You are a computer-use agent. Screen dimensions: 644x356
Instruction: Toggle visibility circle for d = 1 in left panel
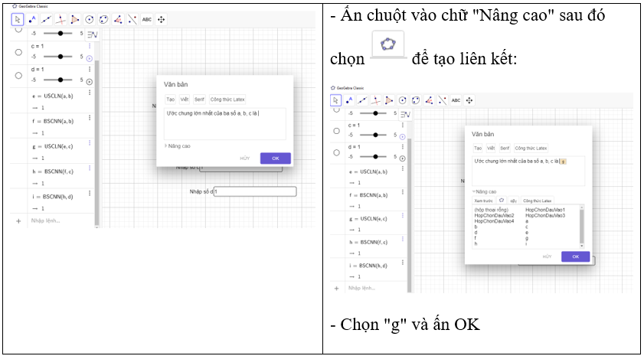pos(18,75)
